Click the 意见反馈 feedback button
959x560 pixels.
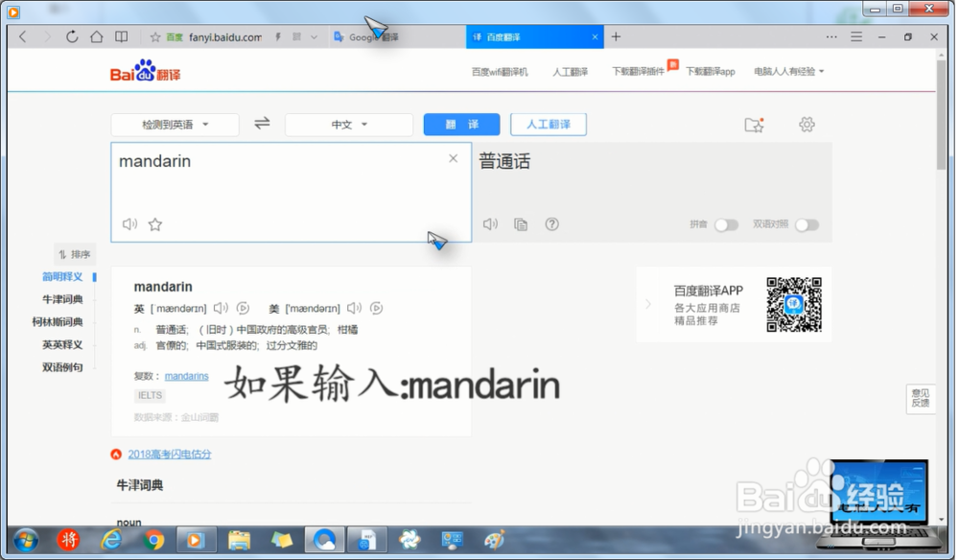click(921, 397)
